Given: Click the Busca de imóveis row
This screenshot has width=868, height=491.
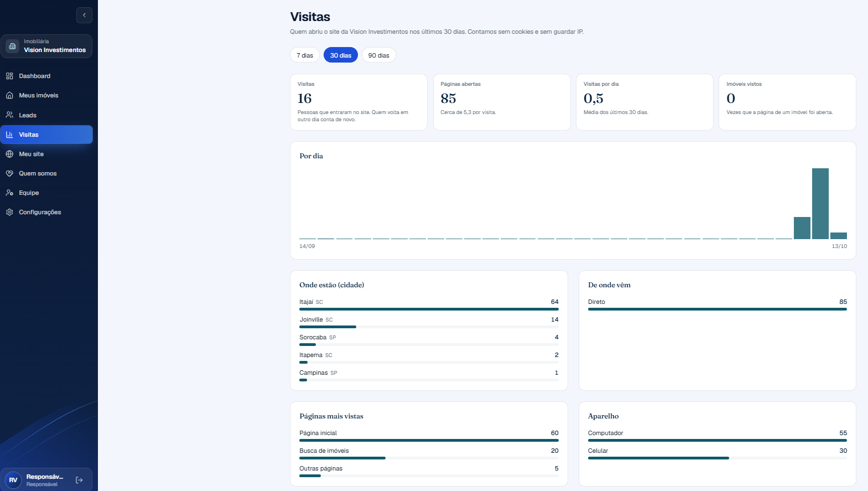Looking at the screenshot, I should click(429, 454).
